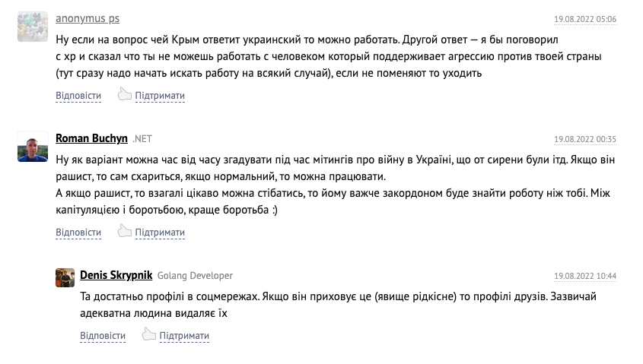Support anonymus ps comment with Підтримати
The width and height of the screenshot is (643, 364).
coord(160,96)
